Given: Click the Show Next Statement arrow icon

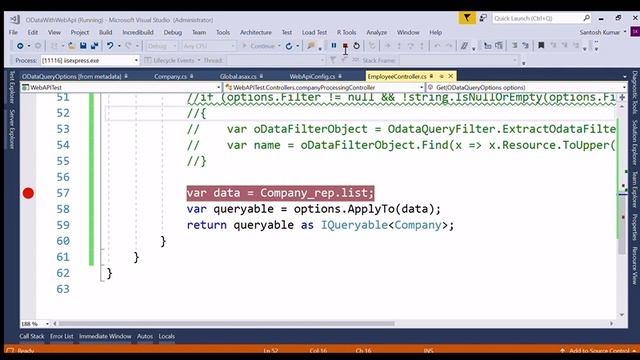Looking at the screenshot, I should (387, 46).
